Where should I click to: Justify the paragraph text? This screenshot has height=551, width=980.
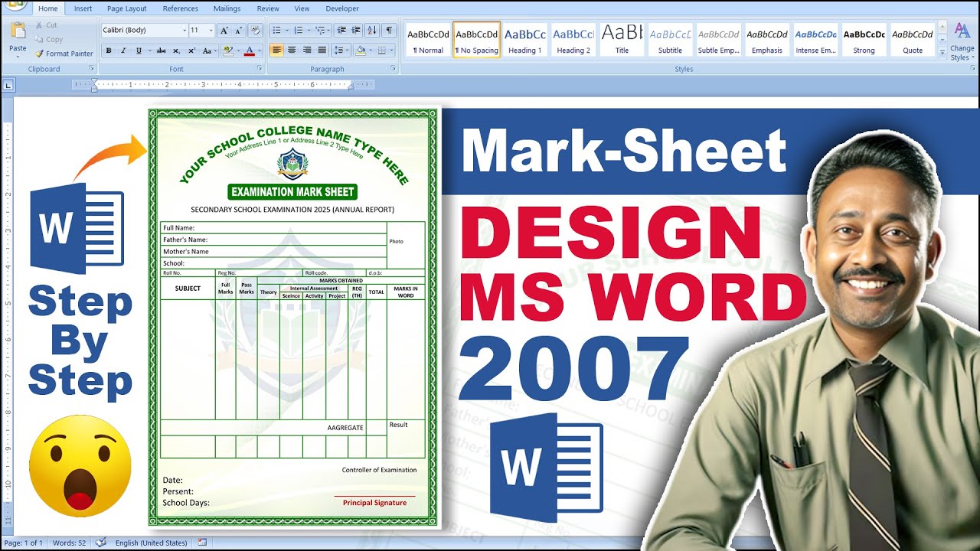322,51
